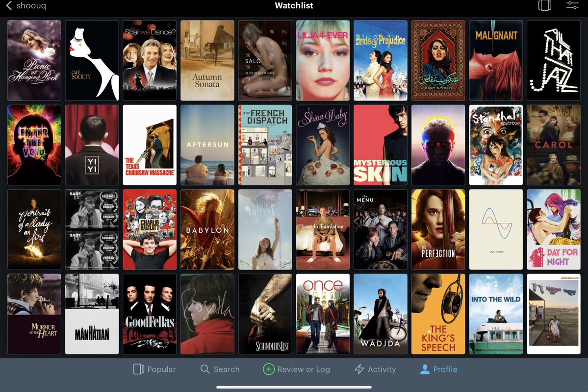Open the Café Society poster
588x392 pixels.
pyautogui.click(x=92, y=60)
